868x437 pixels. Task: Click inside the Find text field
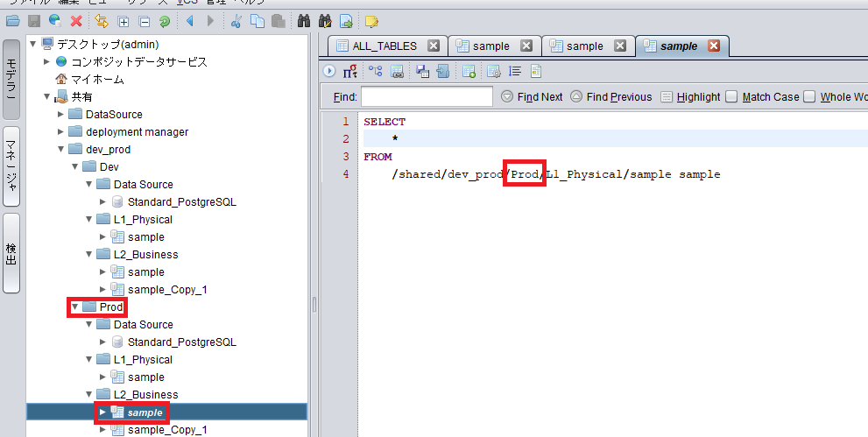[x=427, y=97]
